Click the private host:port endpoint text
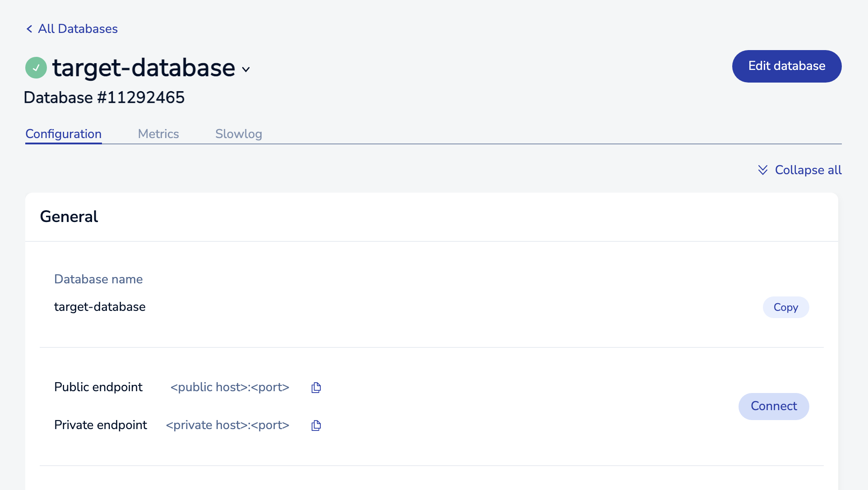Screen dimensions: 868x490 point(227,425)
